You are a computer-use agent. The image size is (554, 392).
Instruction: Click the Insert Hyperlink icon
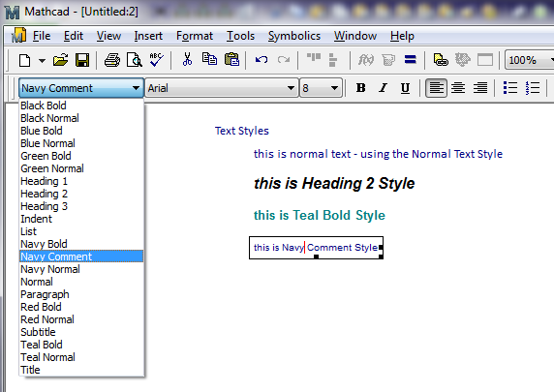coord(441,60)
